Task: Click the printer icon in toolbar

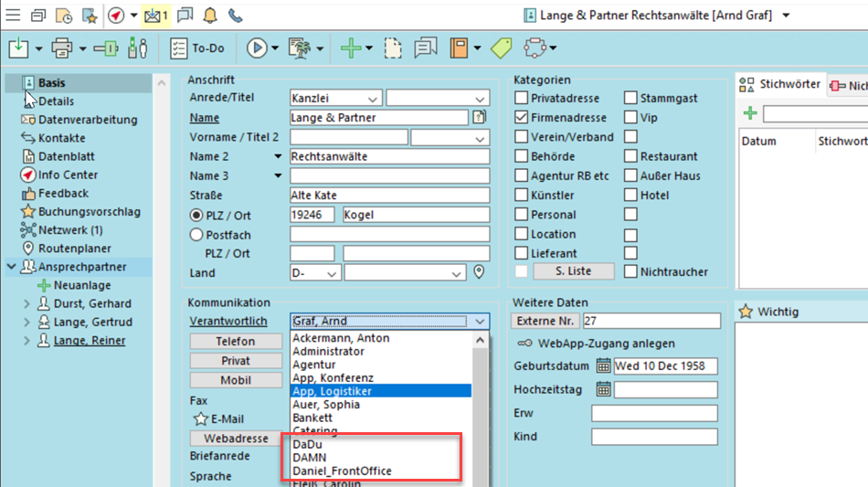Action: click(62, 48)
